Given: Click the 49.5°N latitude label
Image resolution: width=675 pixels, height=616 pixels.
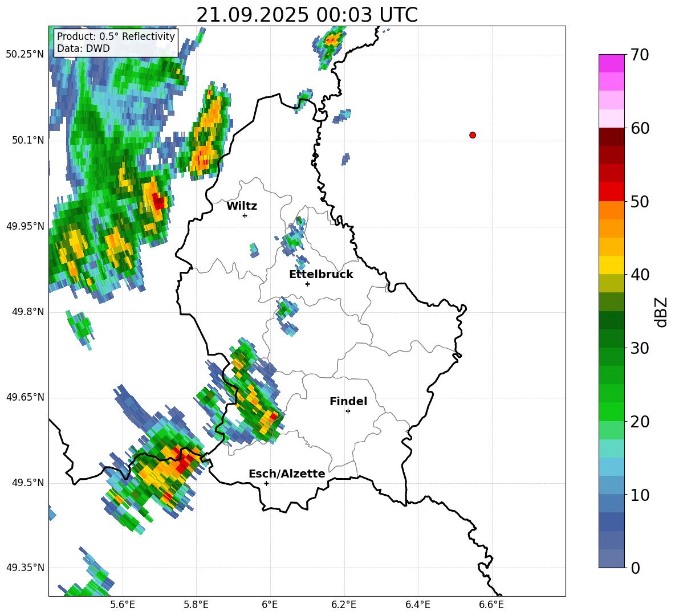Looking at the screenshot, I should [28, 483].
